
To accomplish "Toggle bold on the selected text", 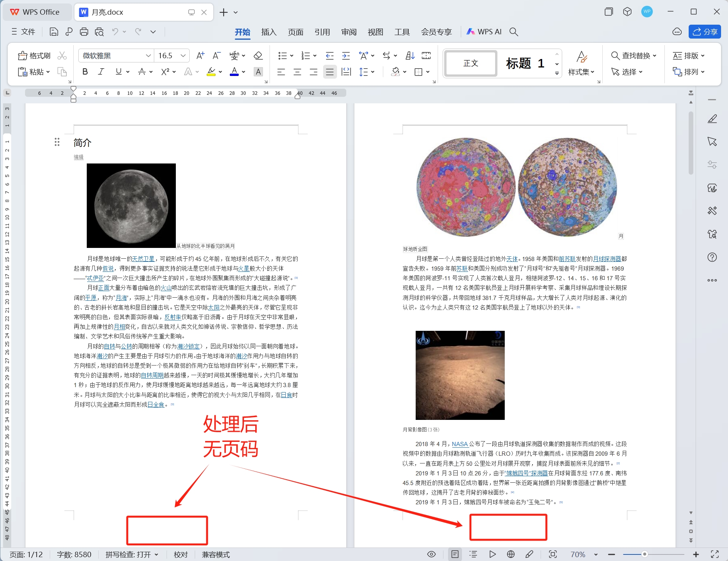I will pyautogui.click(x=85, y=72).
